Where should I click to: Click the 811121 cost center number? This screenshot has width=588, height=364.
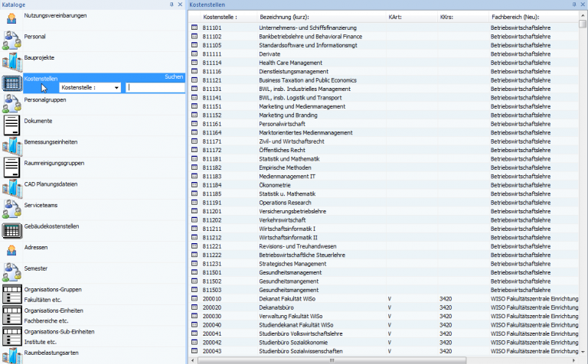pos(212,80)
